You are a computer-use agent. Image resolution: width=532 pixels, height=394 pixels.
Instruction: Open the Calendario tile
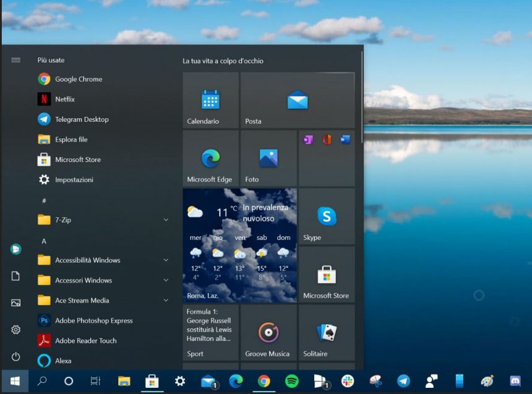[x=211, y=100]
